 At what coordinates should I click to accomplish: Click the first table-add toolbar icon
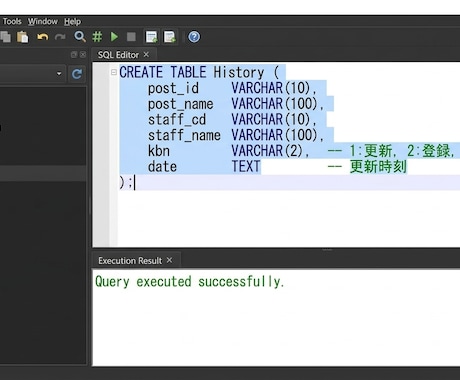(x=152, y=37)
